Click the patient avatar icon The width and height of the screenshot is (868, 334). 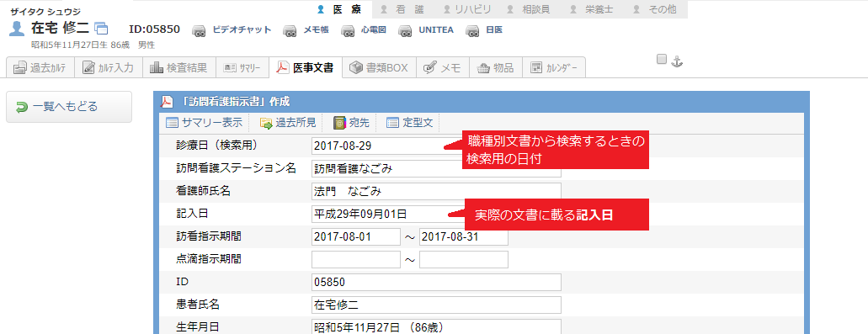(18, 29)
